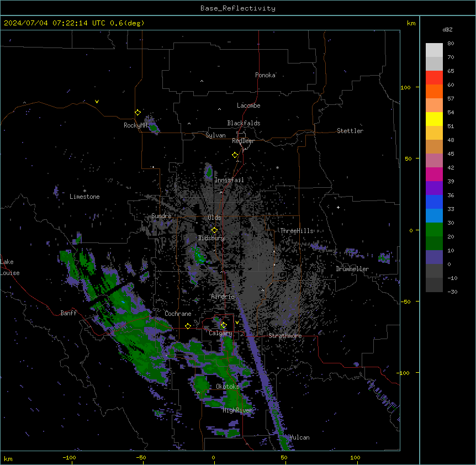Click the Base_Reflectivity title
The height and width of the screenshot is (465, 476).
pyautogui.click(x=238, y=8)
